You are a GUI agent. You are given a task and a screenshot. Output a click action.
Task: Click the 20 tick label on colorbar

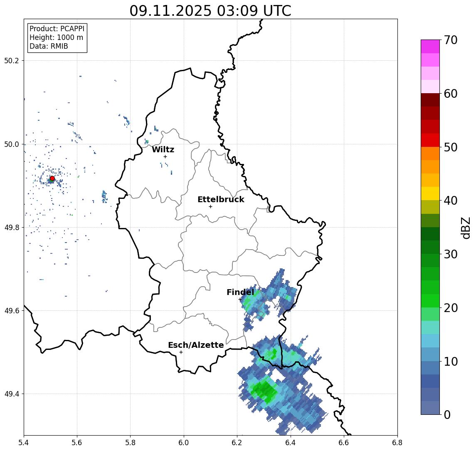coord(451,307)
